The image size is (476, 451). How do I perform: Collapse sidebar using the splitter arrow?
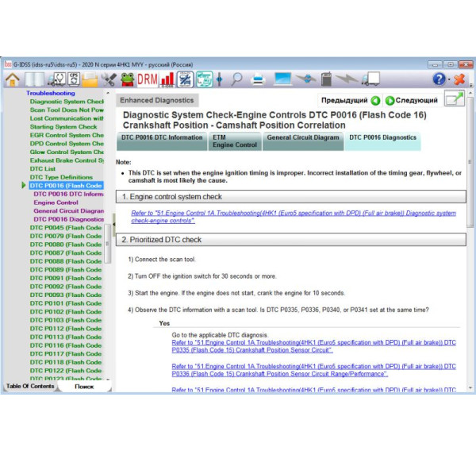coord(113,225)
